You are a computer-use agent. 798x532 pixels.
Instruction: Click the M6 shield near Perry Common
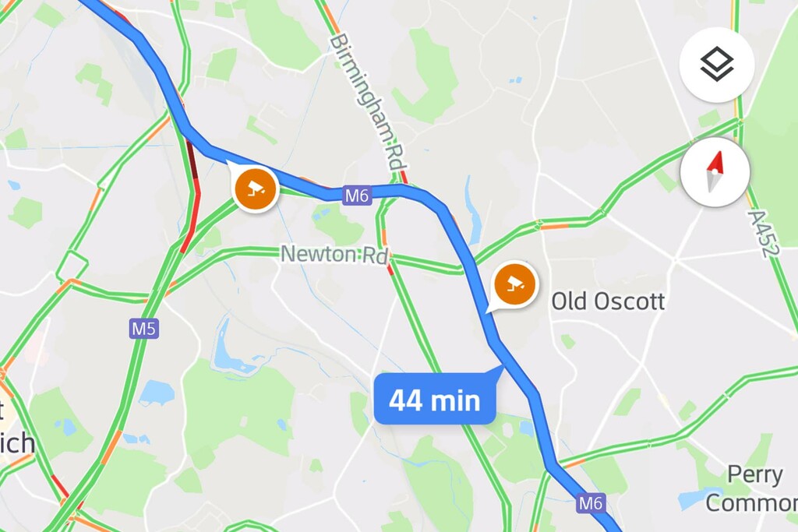(591, 503)
